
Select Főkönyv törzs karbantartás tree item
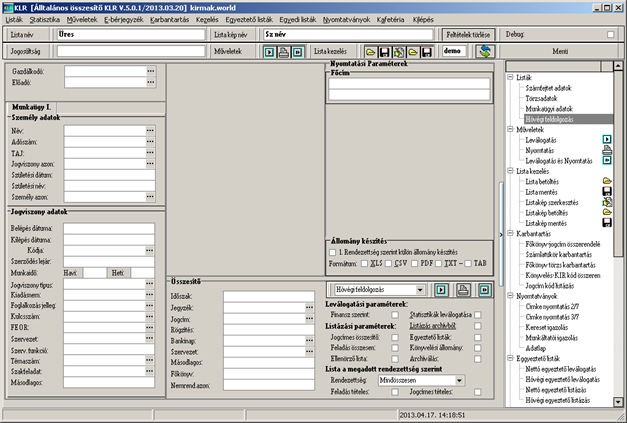(560, 265)
